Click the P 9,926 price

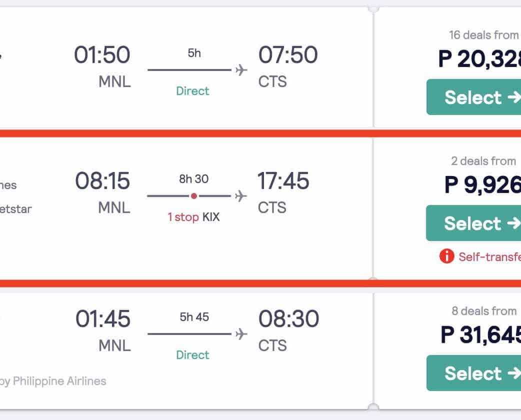point(482,185)
